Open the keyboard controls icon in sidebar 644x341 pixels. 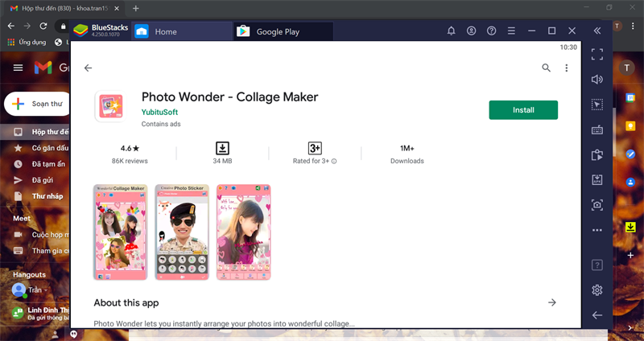click(597, 129)
